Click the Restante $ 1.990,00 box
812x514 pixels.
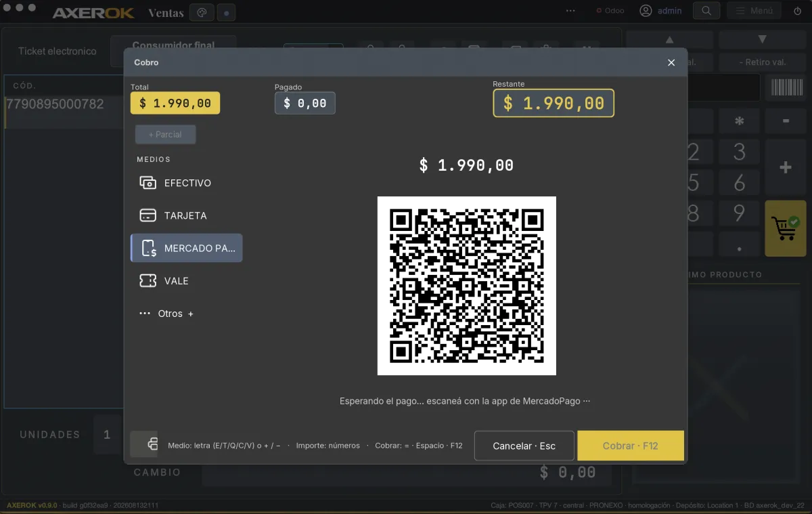(554, 103)
